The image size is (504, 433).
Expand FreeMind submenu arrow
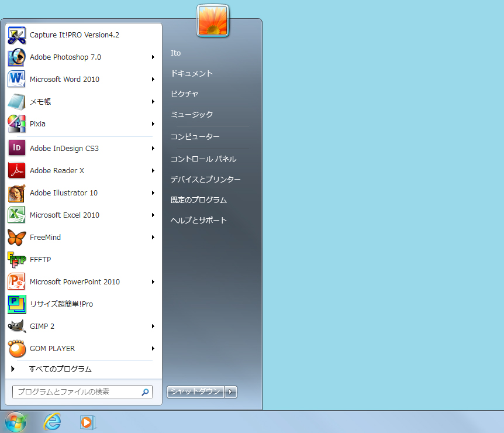(x=153, y=238)
